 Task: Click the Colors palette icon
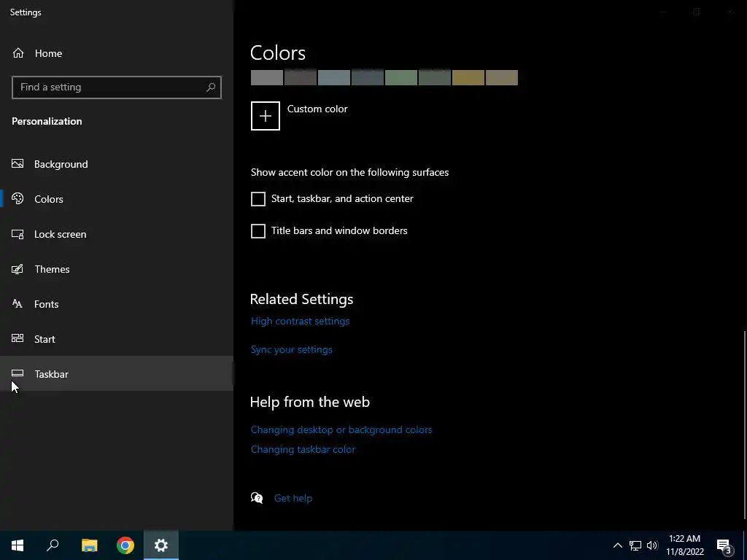[18, 198]
